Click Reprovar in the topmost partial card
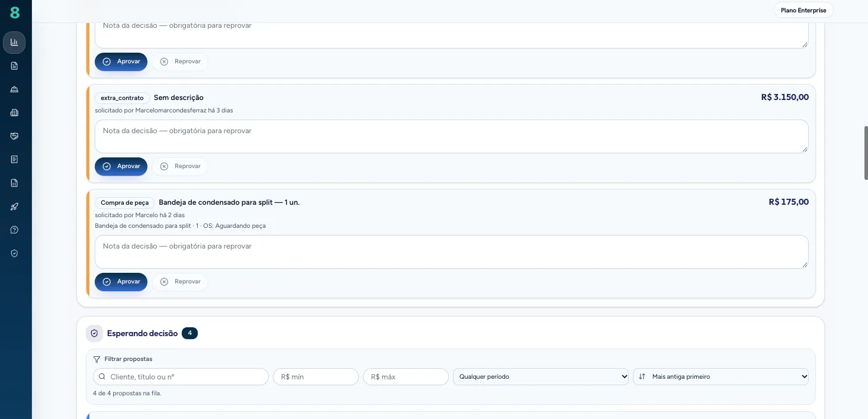The width and height of the screenshot is (868, 419). [180, 62]
